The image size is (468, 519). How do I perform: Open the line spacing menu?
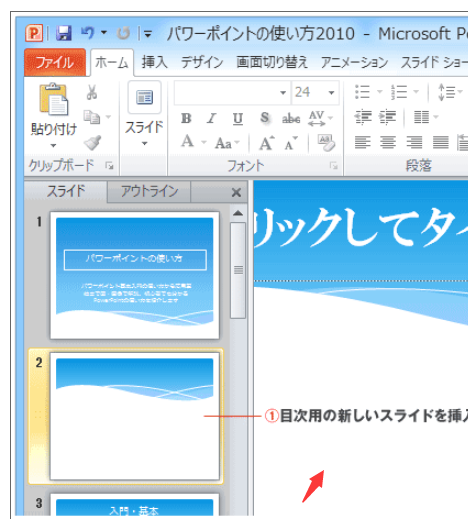450,92
